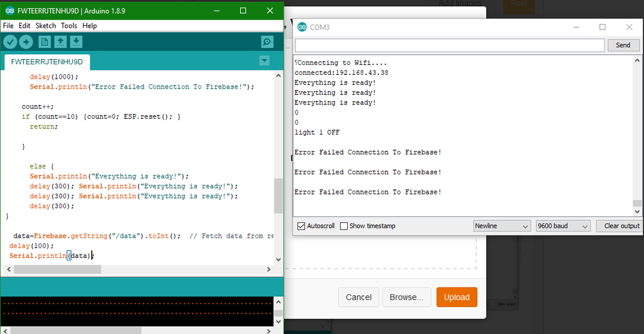
Task: Click the 'else {' code line
Action: click(42, 167)
